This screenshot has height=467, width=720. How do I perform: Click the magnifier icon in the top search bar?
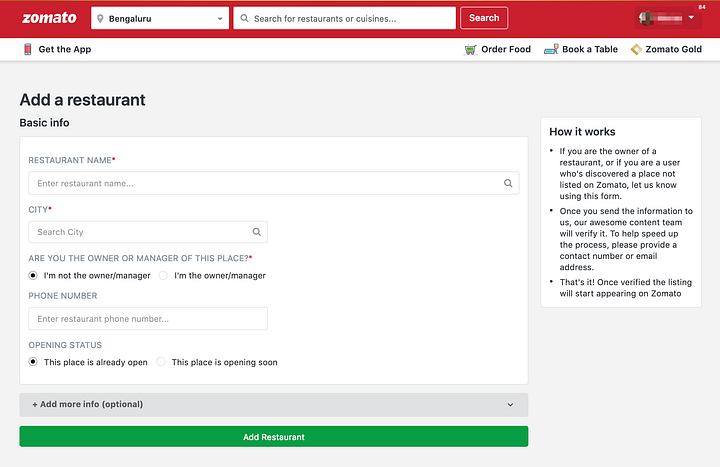pyautogui.click(x=244, y=18)
